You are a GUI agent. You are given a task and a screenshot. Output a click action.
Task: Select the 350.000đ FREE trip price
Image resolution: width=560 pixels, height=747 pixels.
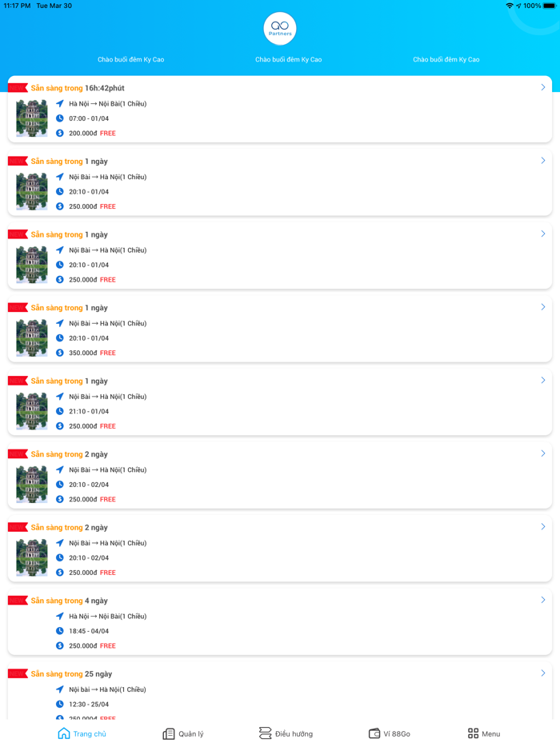tap(93, 353)
